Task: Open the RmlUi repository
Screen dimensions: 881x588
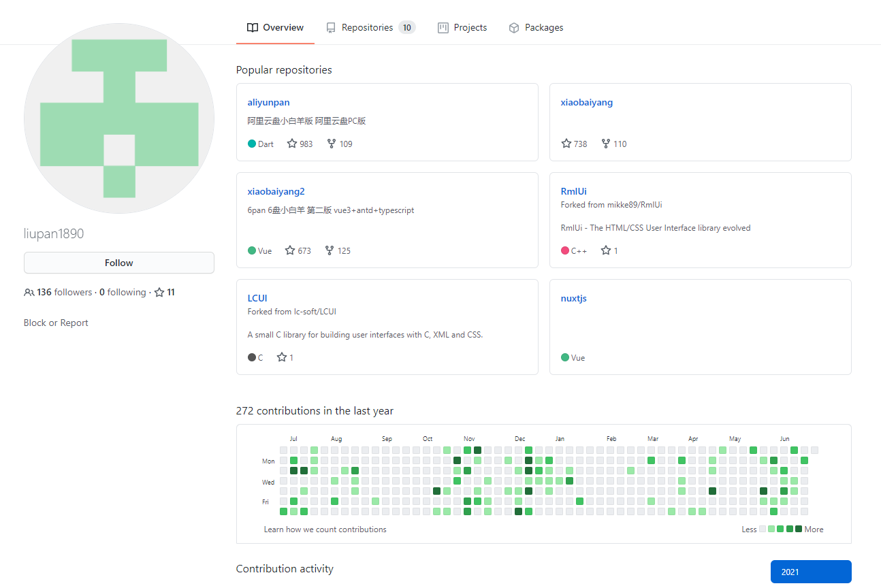Action: click(x=574, y=191)
